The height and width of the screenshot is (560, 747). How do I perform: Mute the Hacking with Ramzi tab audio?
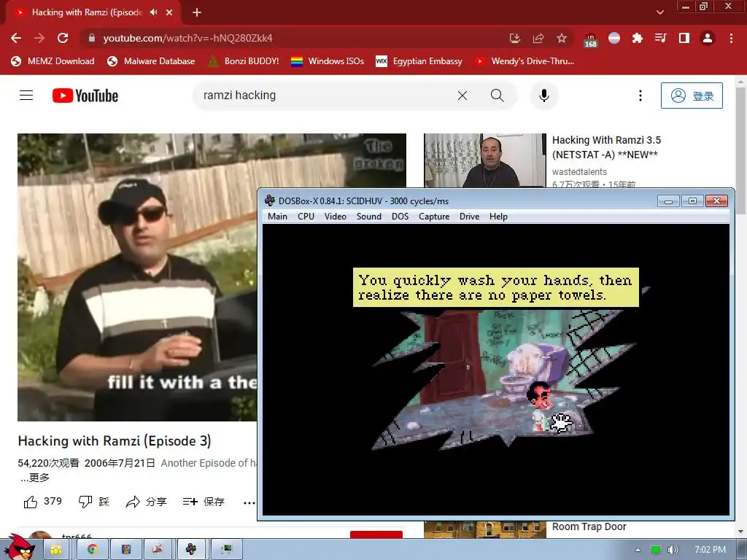point(153,12)
